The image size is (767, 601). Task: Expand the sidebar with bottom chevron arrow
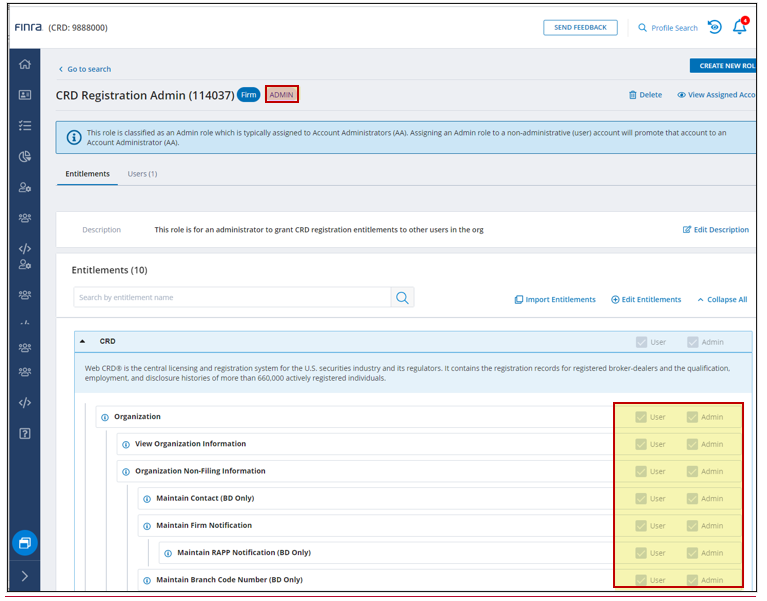24,576
